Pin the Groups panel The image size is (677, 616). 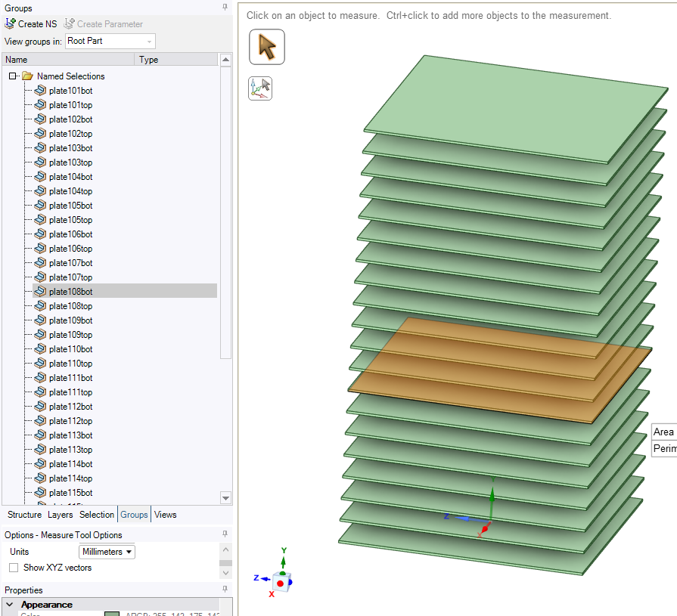pyautogui.click(x=225, y=8)
